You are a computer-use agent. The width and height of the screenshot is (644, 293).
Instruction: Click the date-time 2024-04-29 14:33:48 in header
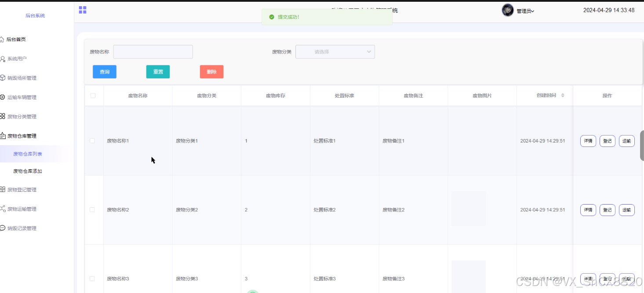click(x=609, y=10)
